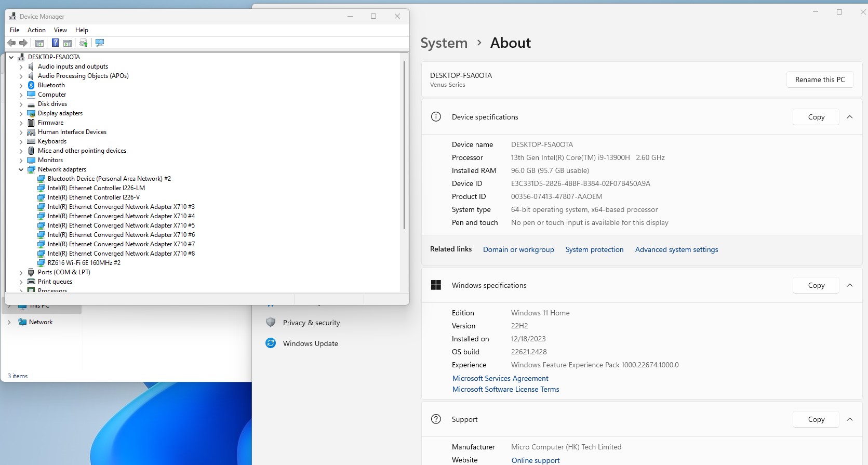
Task: Click the Show/Hide Console Tree toolbar icon
Action: pyautogui.click(x=39, y=43)
